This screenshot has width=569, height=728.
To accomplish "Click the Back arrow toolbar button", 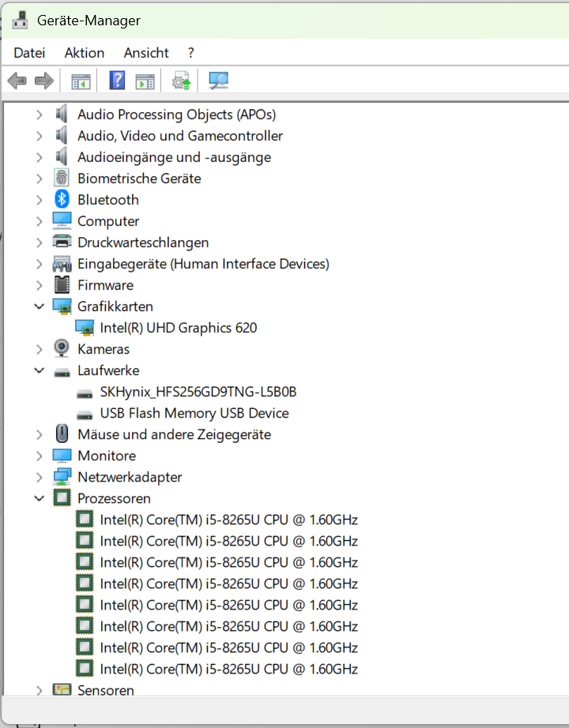I will [17, 81].
